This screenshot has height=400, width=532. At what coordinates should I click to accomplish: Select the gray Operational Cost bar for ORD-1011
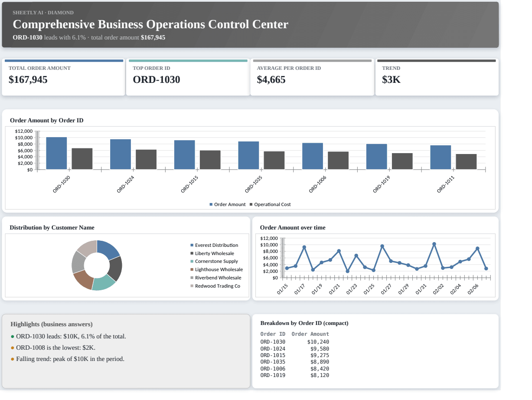point(466,161)
